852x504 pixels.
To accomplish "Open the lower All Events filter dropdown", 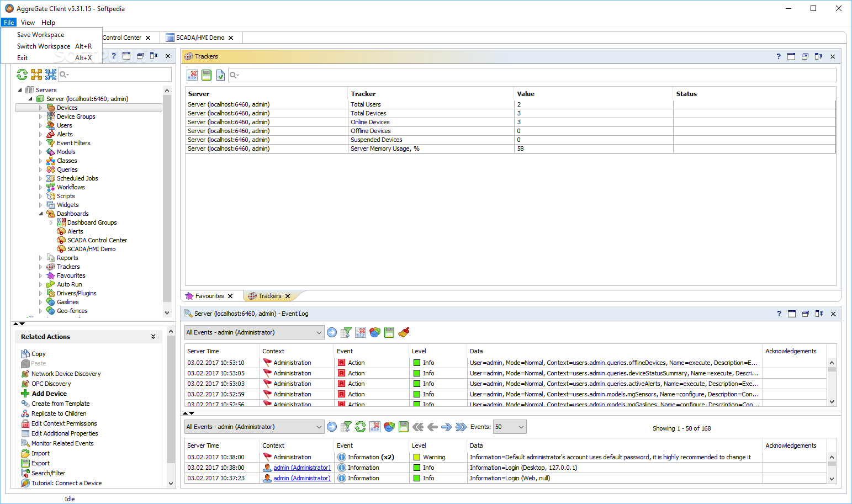I will pyautogui.click(x=254, y=427).
